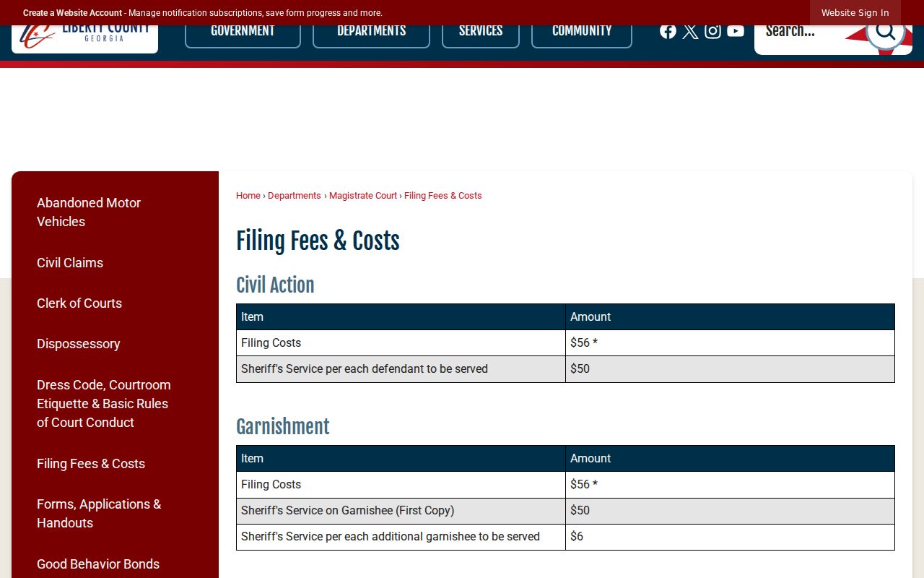This screenshot has height=578, width=924.
Task: Open the Facebook social icon
Action: point(668,30)
